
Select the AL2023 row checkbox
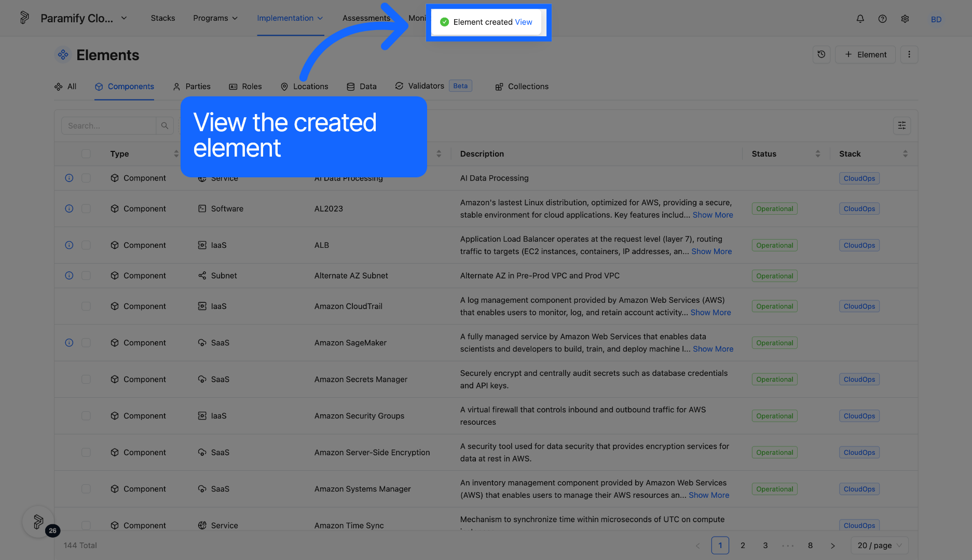point(86,208)
